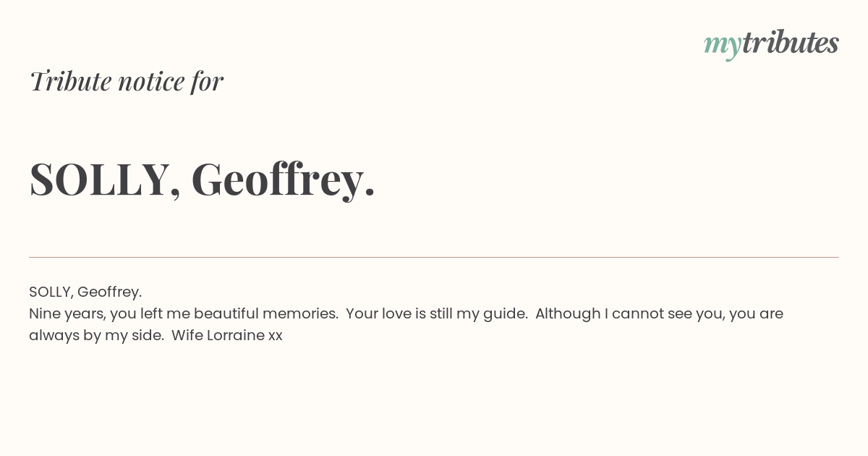Click the words "Nine years" in message
The width and height of the screenshot is (868, 456).
(67, 313)
